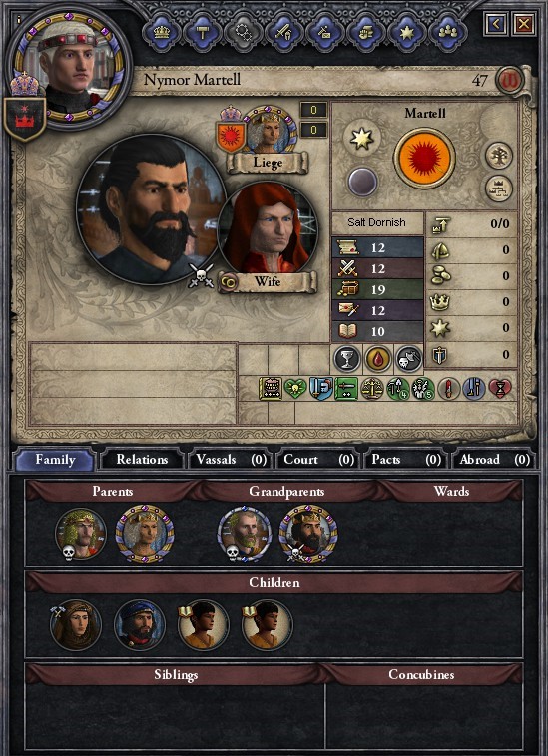548x756 pixels.
Task: Open the Religion star icon
Action: (x=405, y=32)
